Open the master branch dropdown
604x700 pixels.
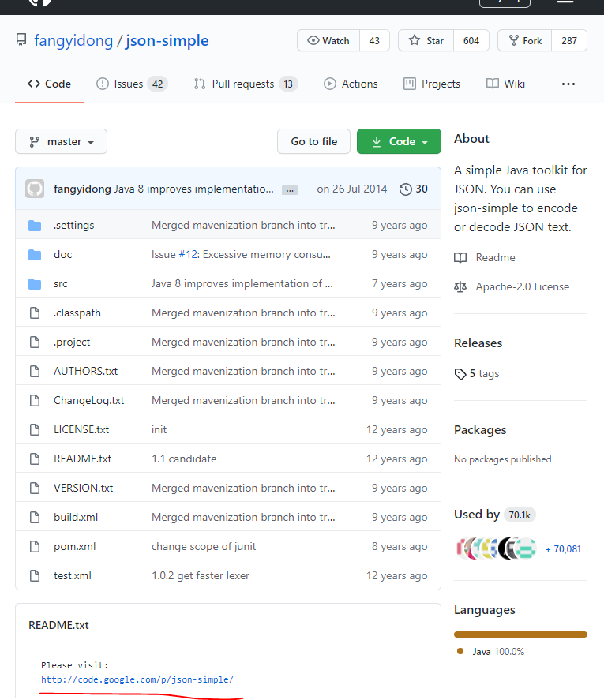coord(62,141)
